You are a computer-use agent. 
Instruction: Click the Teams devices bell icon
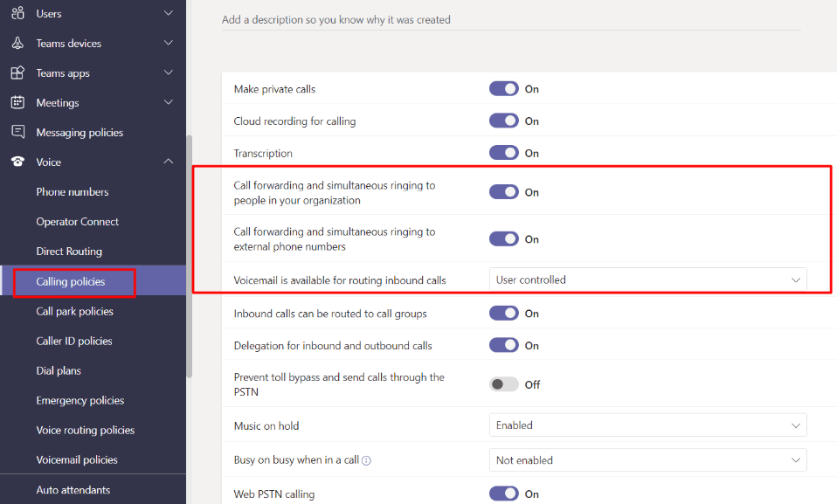(x=17, y=43)
